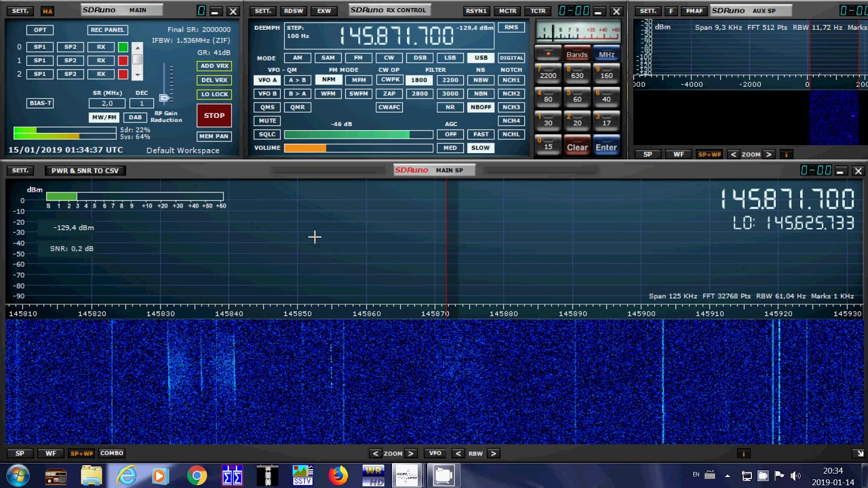This screenshot has height=488, width=868.
Task: Toggle LO LOCK
Action: point(214,94)
